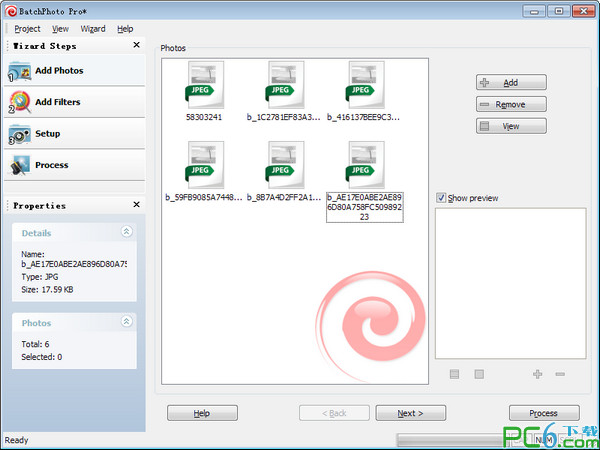Click the second preview size icon below preview
The image size is (600, 450).
[x=479, y=374]
